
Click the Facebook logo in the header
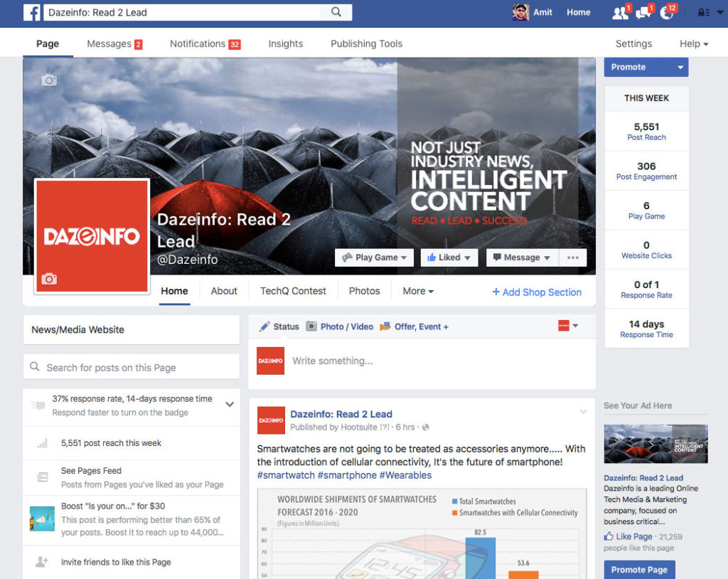click(x=32, y=12)
